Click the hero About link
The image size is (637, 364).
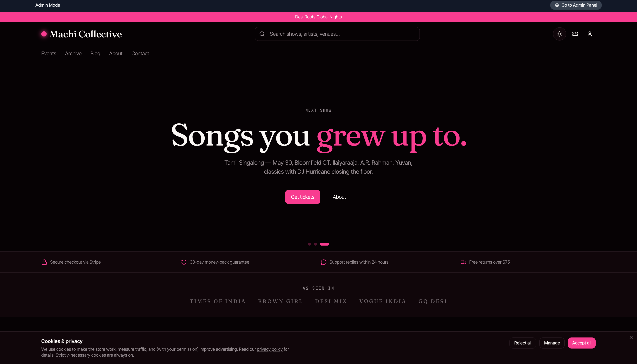[339, 197]
